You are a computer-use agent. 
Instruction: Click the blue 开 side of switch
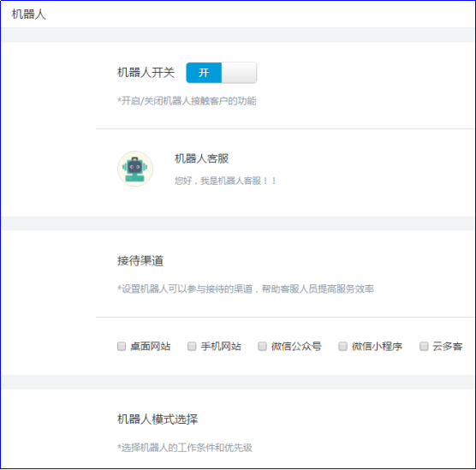(204, 73)
